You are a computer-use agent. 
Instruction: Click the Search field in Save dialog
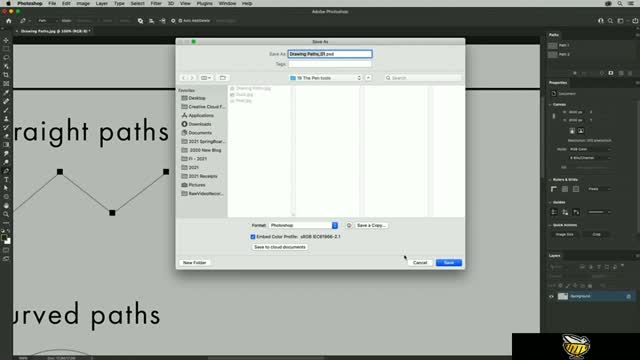[x=423, y=78]
